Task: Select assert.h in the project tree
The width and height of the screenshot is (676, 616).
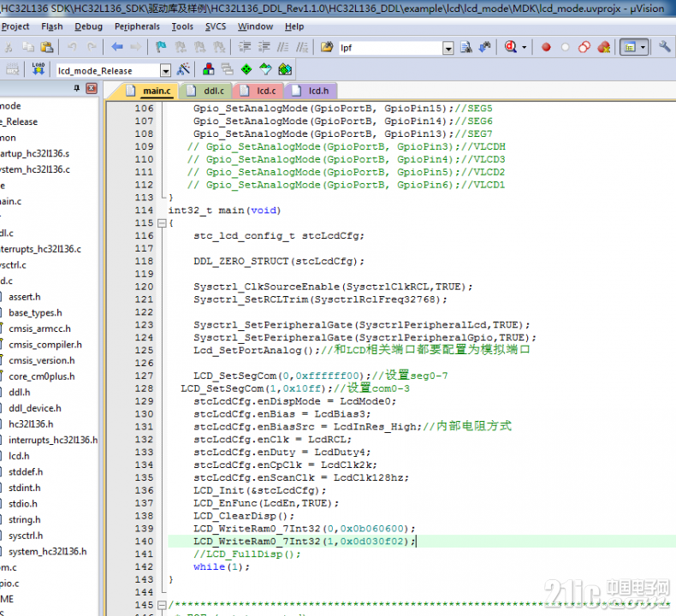Action: coord(25,297)
